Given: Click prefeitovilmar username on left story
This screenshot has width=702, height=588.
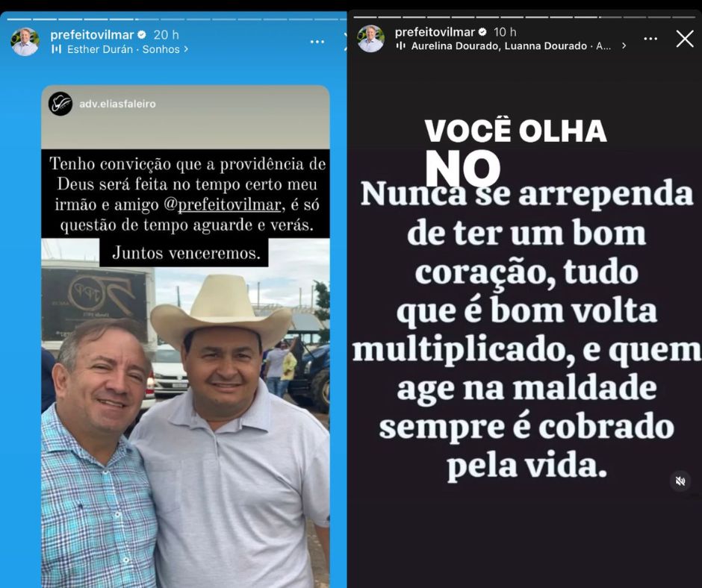Looking at the screenshot, I should [x=92, y=34].
